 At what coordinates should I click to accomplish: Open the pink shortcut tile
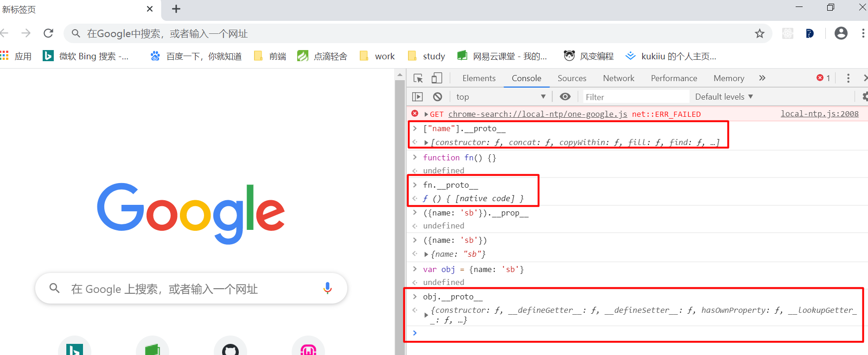pos(308,346)
